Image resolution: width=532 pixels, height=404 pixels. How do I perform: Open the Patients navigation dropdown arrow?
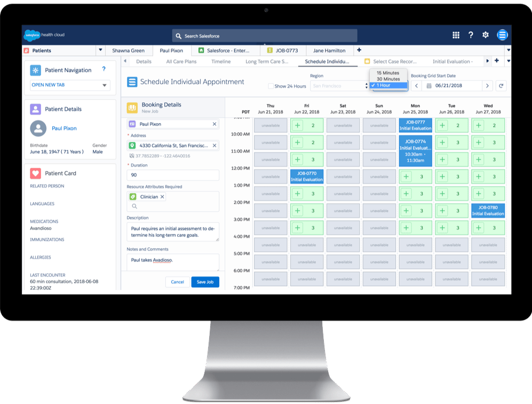(x=100, y=50)
